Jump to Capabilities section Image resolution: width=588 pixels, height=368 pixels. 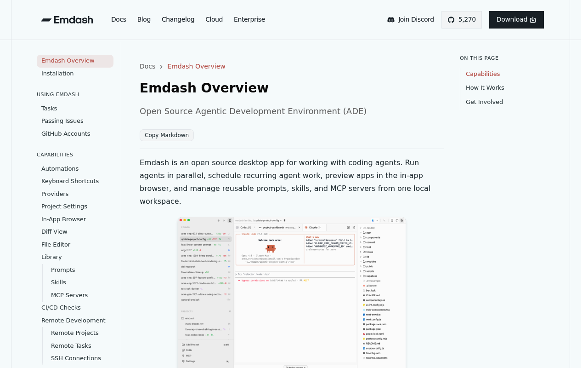(483, 74)
